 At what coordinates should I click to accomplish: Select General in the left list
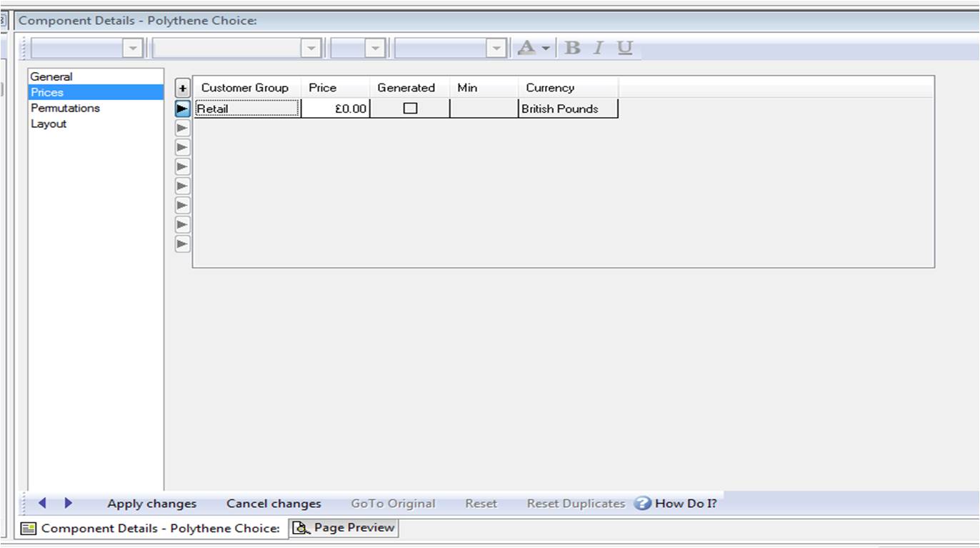click(51, 76)
